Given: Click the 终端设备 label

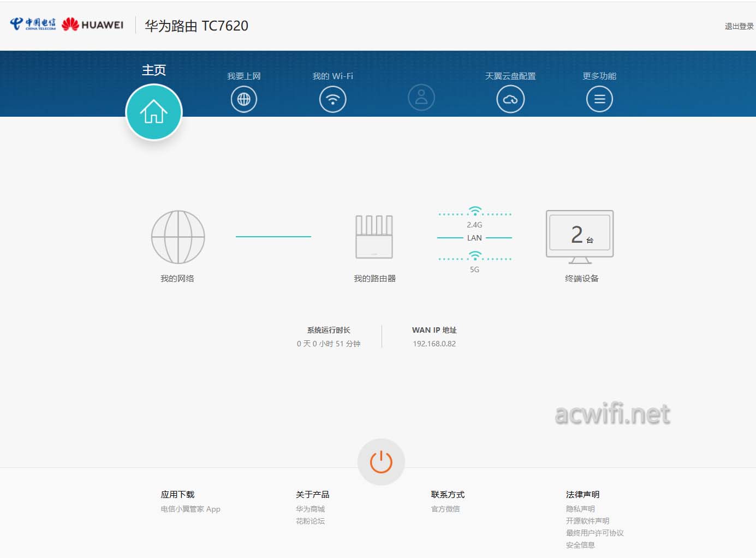Looking at the screenshot, I should pos(582,278).
